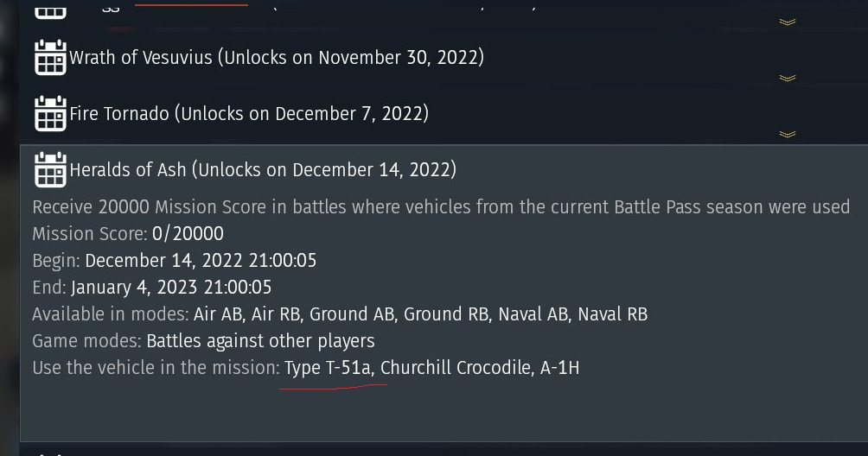Click the Receive 20000 Mission Score description
The image size is (868, 456).
[441, 207]
